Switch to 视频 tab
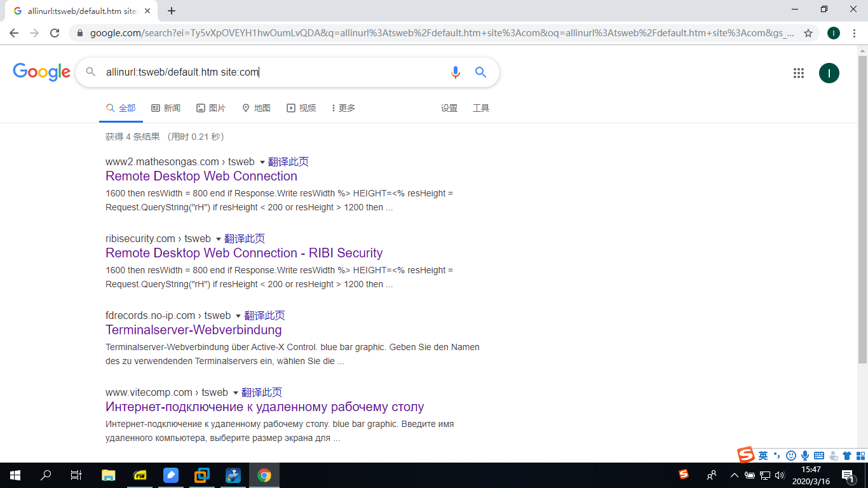 [x=301, y=108]
